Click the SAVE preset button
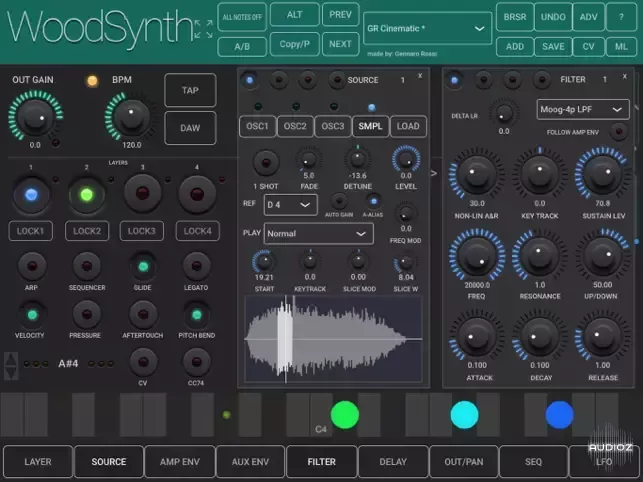 point(553,47)
